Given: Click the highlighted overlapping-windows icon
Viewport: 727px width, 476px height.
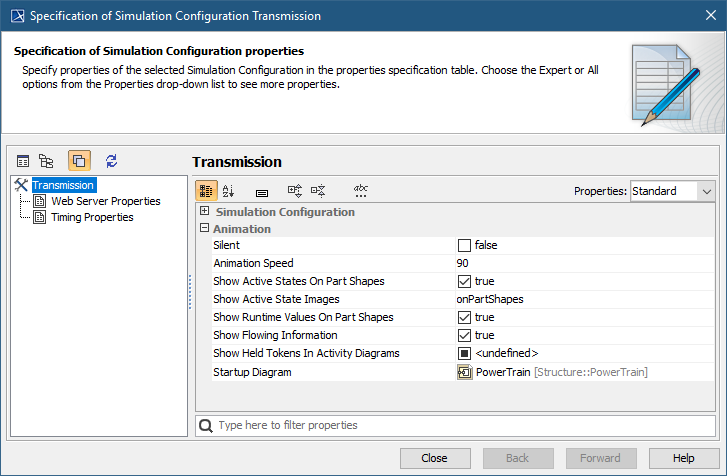Looking at the screenshot, I should (79, 160).
